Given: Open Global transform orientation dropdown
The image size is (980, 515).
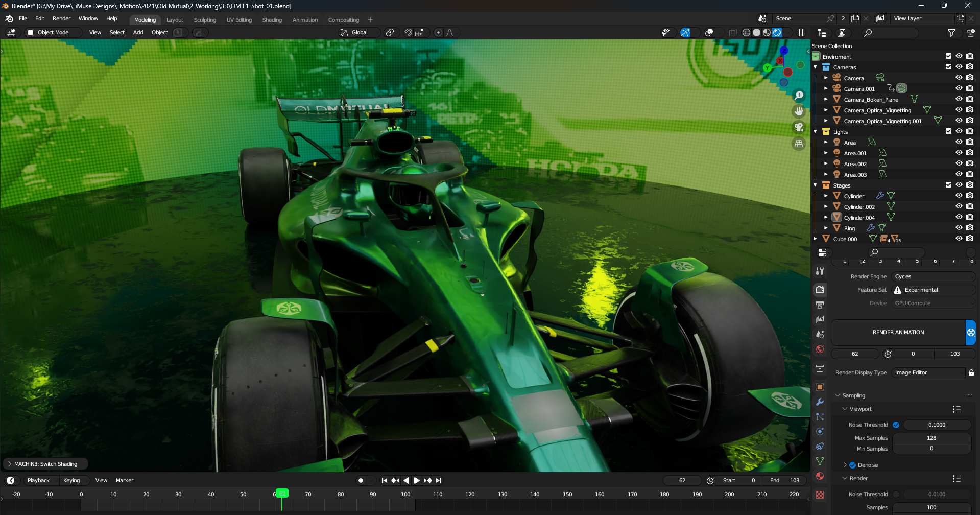Looking at the screenshot, I should [360, 32].
